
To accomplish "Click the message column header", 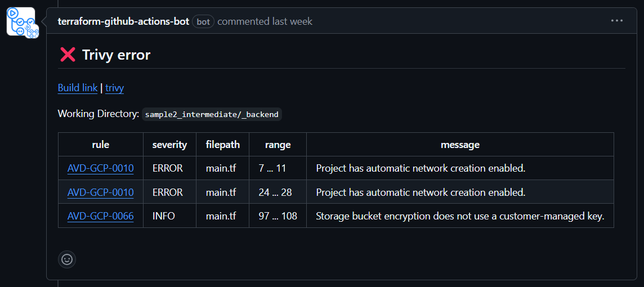I will coord(460,145).
